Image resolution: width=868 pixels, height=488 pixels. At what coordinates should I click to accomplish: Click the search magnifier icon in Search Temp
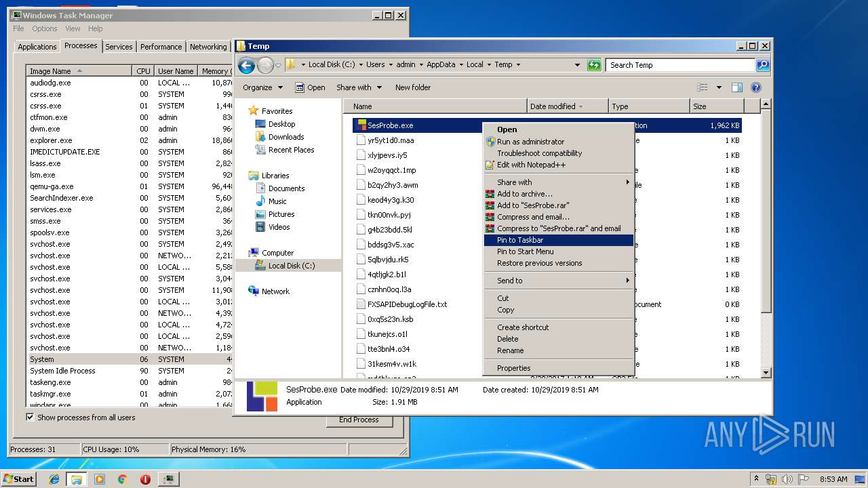[x=763, y=65]
